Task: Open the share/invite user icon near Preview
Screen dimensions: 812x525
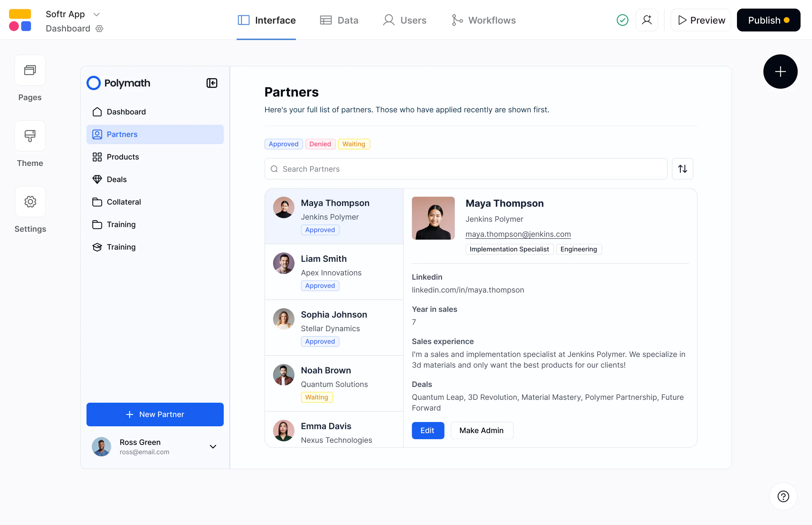Action: (x=647, y=20)
